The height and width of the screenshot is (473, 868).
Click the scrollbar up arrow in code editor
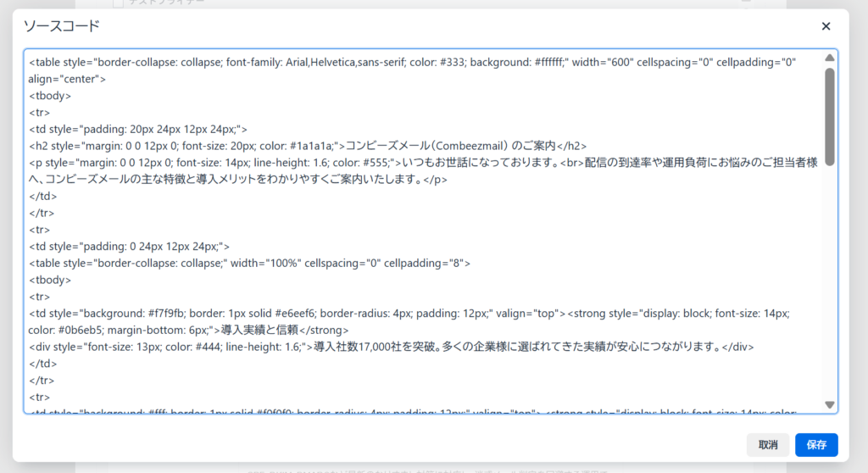pos(830,58)
